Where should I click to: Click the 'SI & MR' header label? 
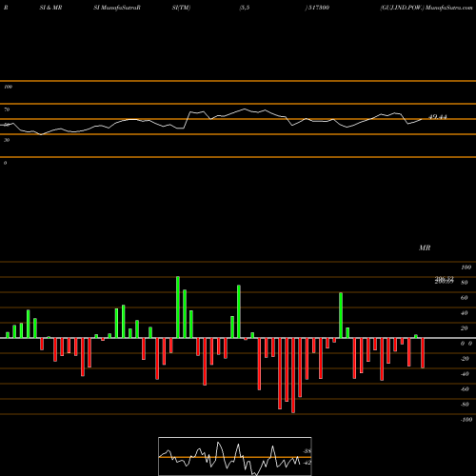[x=50, y=8]
